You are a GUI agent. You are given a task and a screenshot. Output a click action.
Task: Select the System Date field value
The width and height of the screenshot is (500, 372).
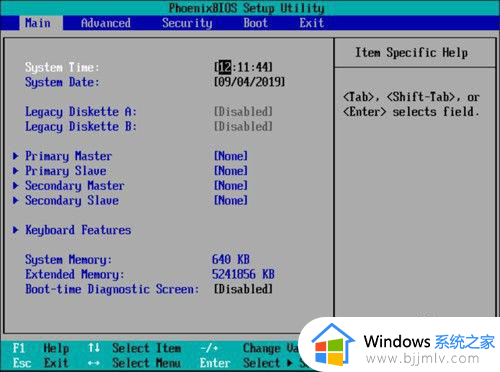pos(249,82)
